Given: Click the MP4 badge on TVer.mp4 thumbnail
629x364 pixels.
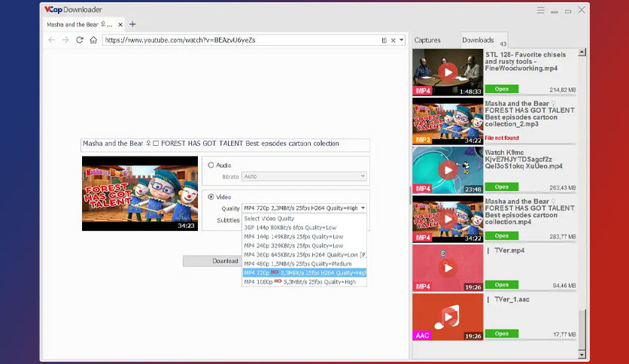Looking at the screenshot, I should (x=422, y=287).
